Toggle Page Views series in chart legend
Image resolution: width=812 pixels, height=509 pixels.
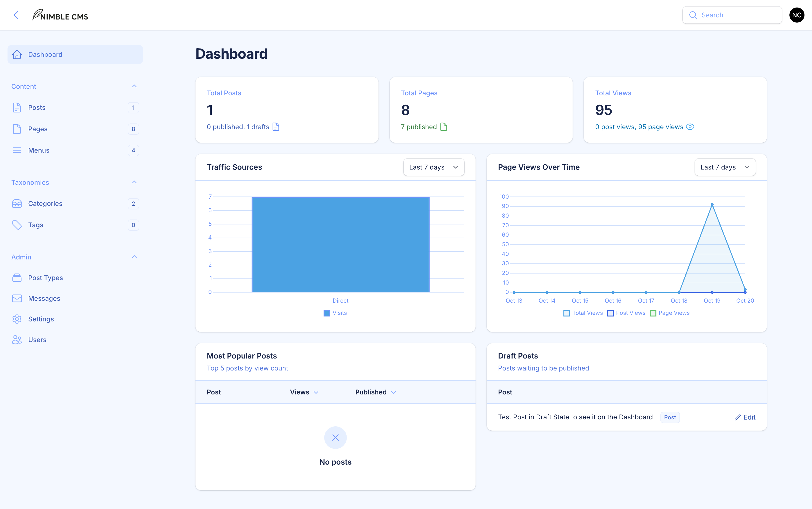(x=670, y=313)
